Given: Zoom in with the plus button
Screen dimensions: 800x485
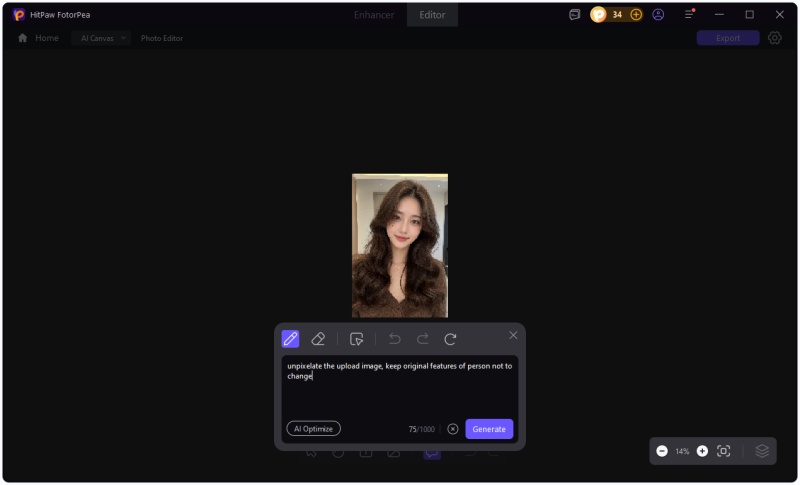Looking at the screenshot, I should pos(703,451).
